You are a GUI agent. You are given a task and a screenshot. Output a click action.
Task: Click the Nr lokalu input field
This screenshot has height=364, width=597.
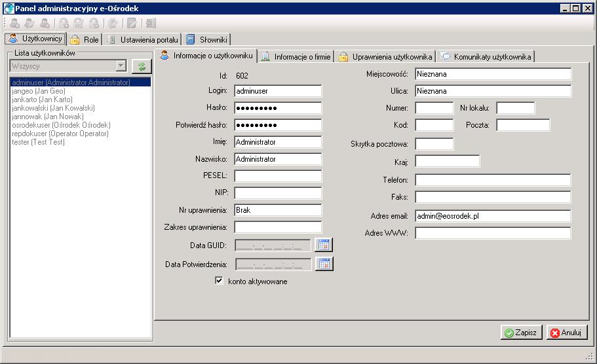coord(516,108)
